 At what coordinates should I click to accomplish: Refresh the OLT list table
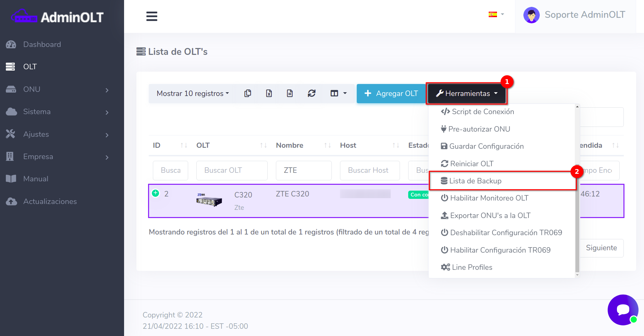coord(311,93)
